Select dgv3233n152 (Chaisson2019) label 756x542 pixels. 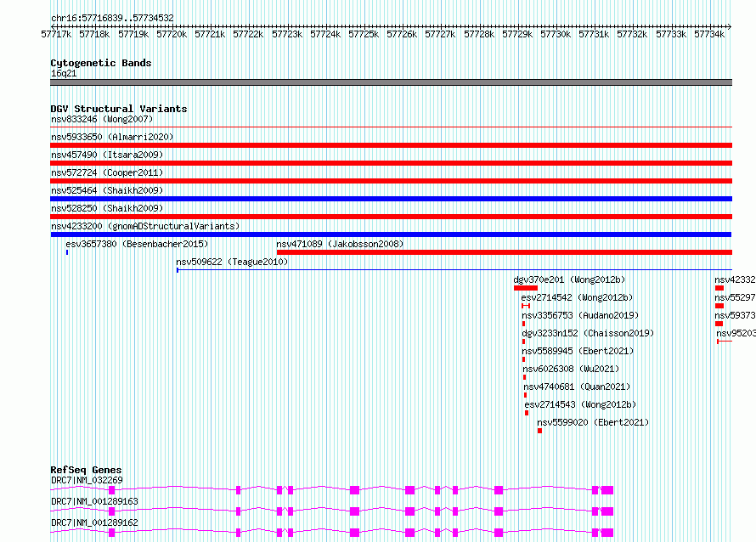point(588,333)
